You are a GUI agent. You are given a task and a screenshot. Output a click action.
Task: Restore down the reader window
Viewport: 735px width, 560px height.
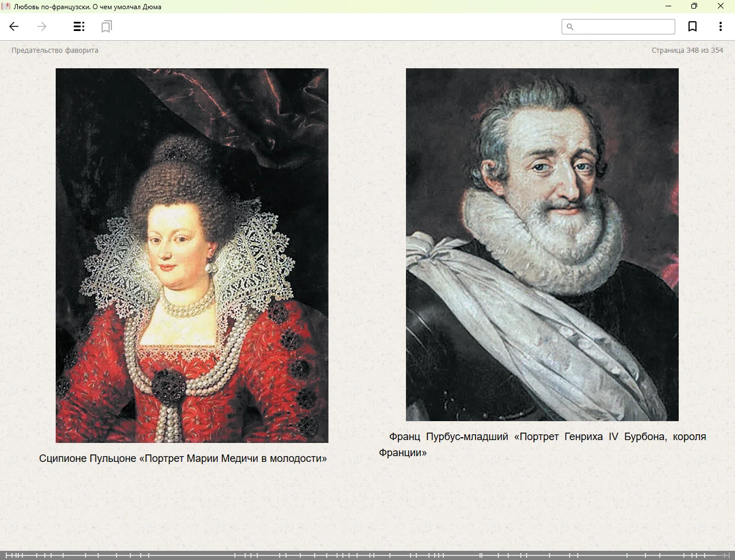point(694,6)
